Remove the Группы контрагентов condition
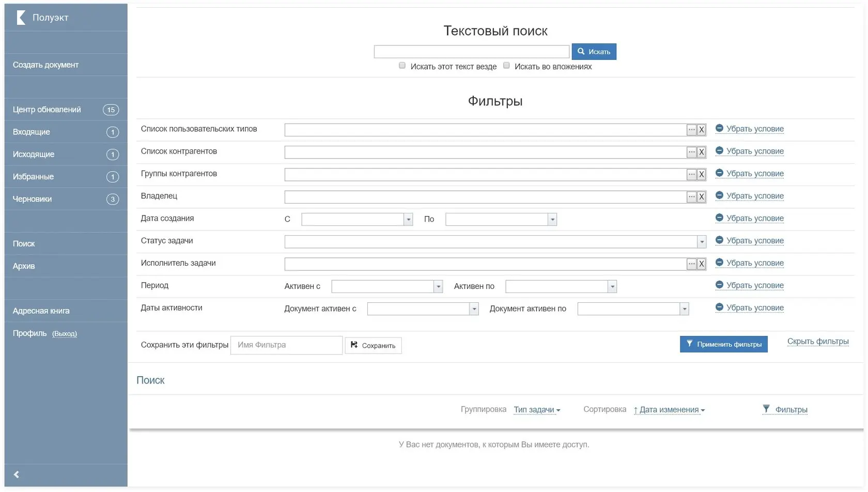 [750, 174]
